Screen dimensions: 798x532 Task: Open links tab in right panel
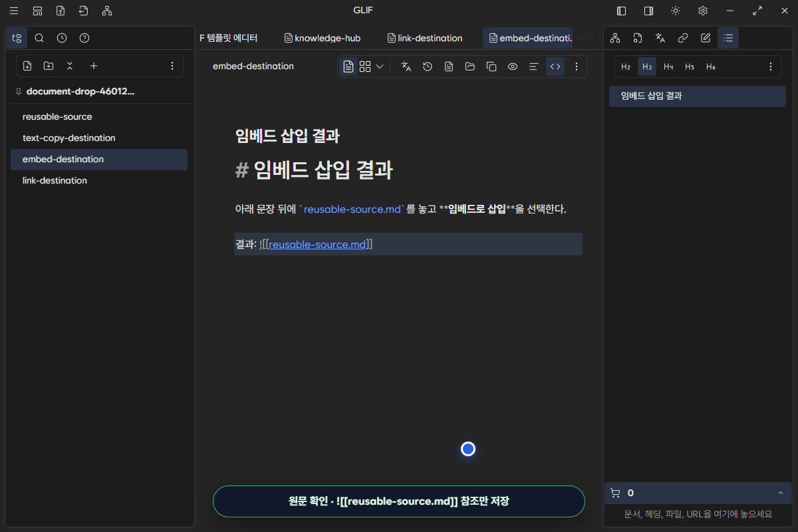[x=683, y=38]
